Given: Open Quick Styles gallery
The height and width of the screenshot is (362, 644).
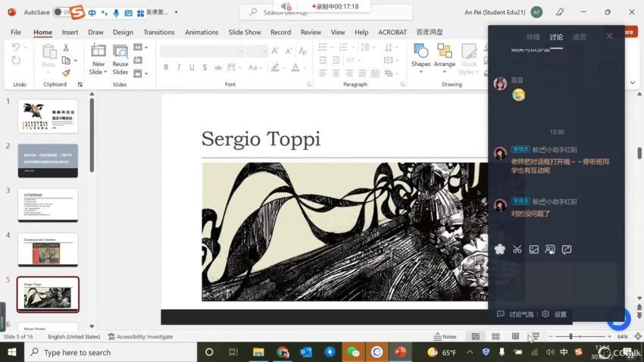Looking at the screenshot, I should 469,59.
